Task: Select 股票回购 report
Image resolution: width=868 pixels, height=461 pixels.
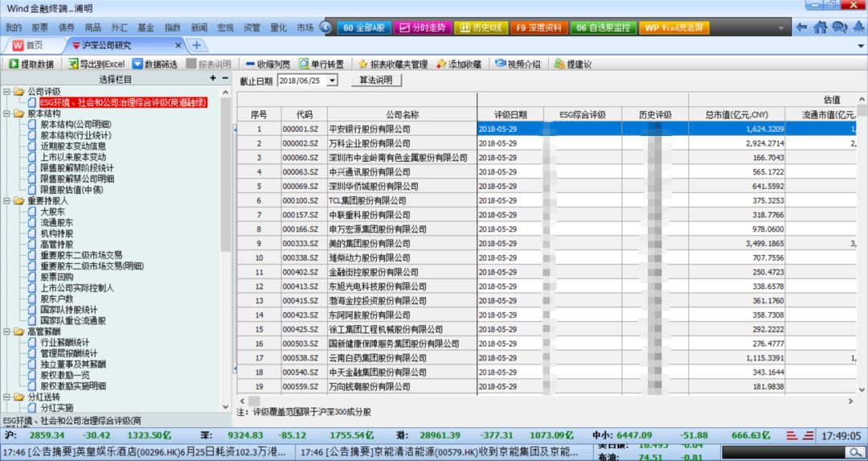Action: point(57,277)
